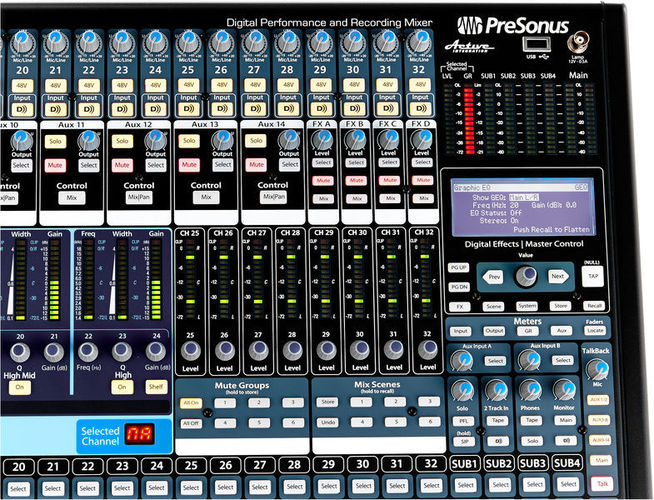Open the FX menu on Master Control

pyautogui.click(x=460, y=307)
